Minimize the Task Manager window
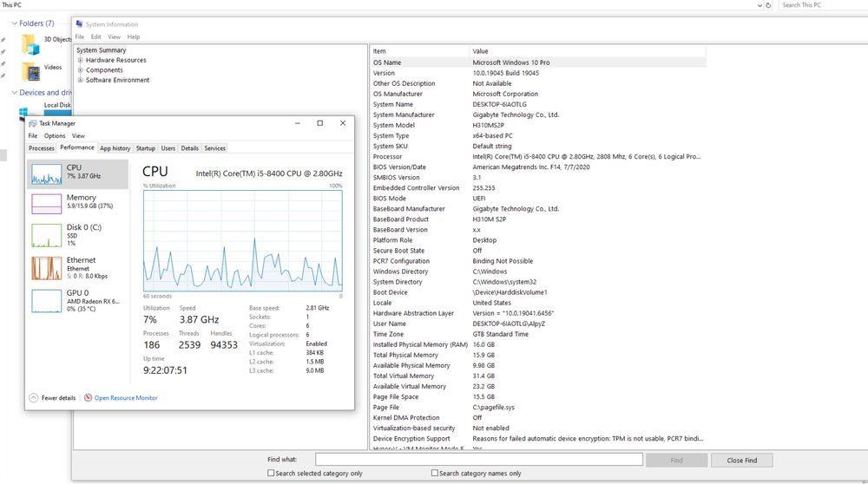 pos(297,123)
